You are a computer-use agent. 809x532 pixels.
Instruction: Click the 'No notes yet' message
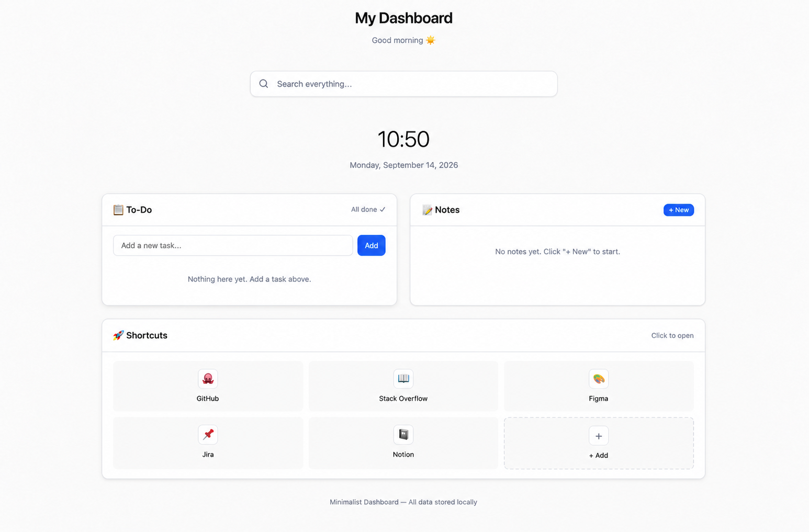557,252
